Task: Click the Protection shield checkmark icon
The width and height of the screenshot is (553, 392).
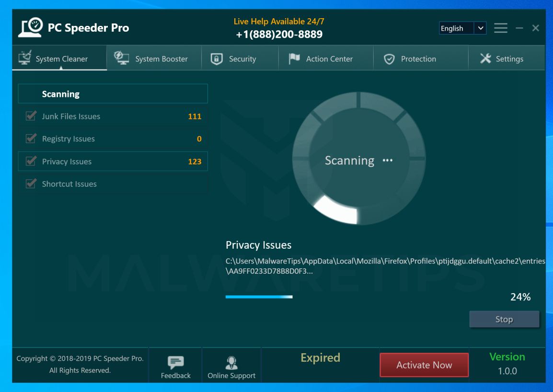Action: pos(389,59)
